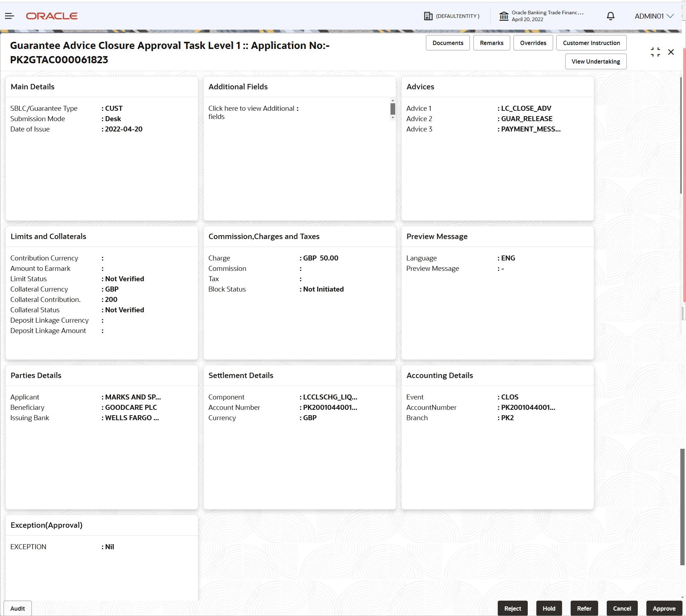Click the bank icon beside April 20 date
The image size is (686, 616).
point(504,16)
